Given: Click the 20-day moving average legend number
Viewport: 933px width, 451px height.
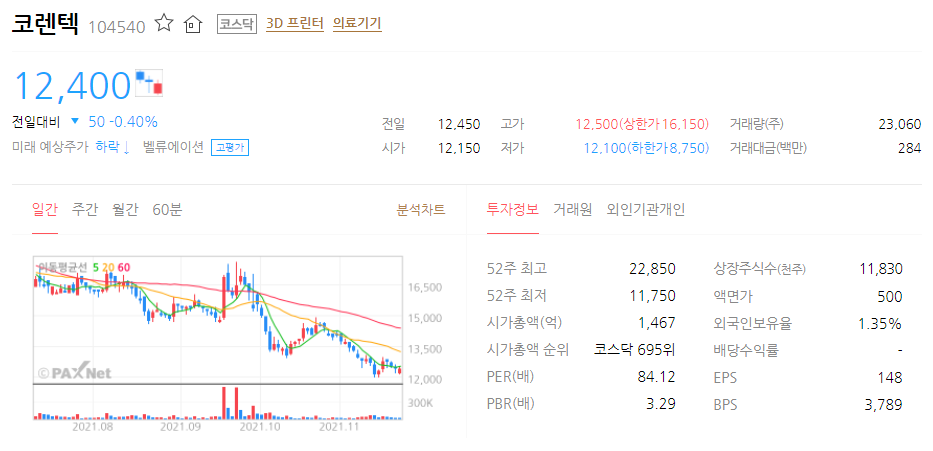Looking at the screenshot, I should pyautogui.click(x=108, y=267).
